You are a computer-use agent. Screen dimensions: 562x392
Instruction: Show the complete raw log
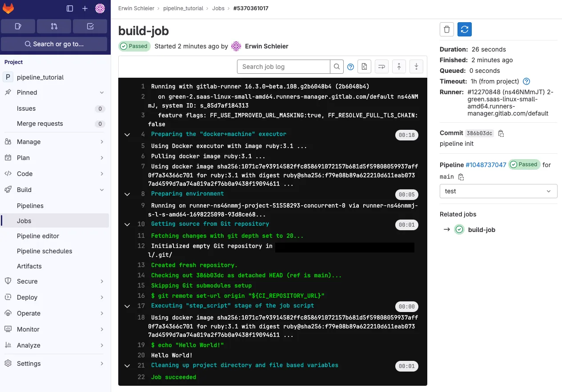pyautogui.click(x=364, y=67)
